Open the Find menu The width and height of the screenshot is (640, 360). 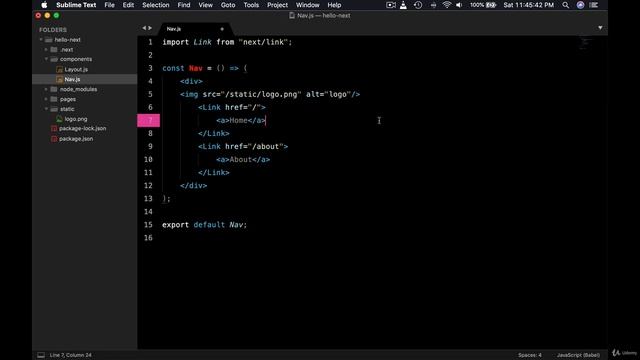click(x=184, y=5)
